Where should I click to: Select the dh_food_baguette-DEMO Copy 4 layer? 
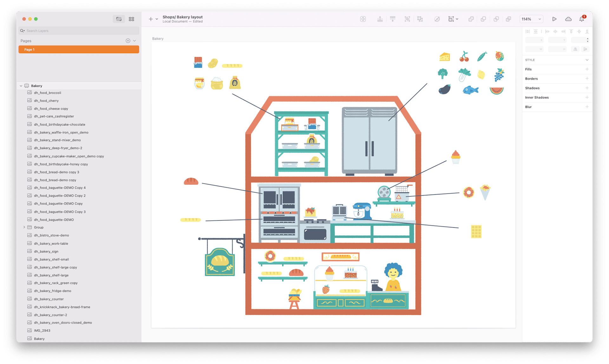pos(79,188)
